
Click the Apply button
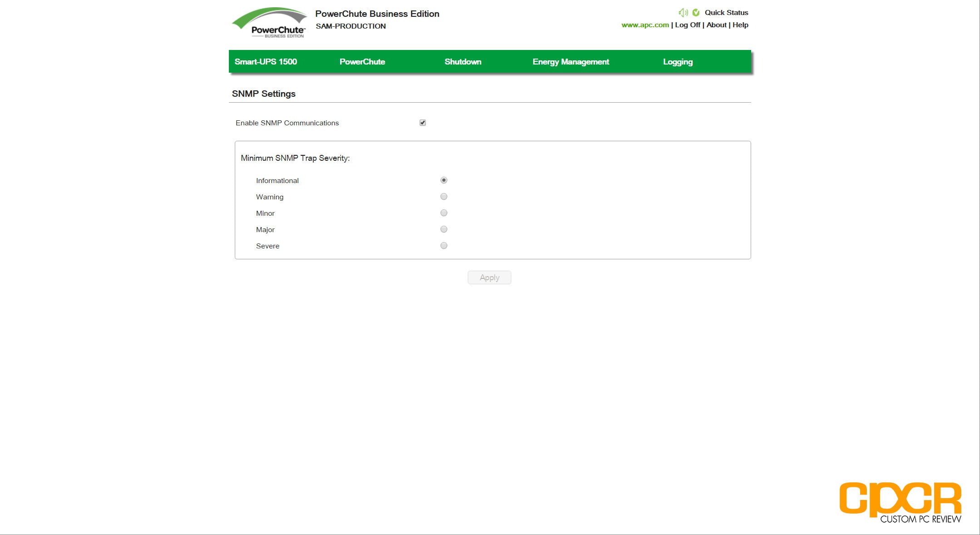pyautogui.click(x=489, y=277)
